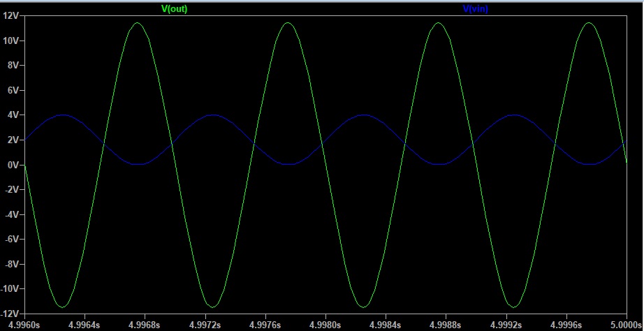Click the 2V axis label
Screen dimensions: 644x331
[x=13, y=140]
